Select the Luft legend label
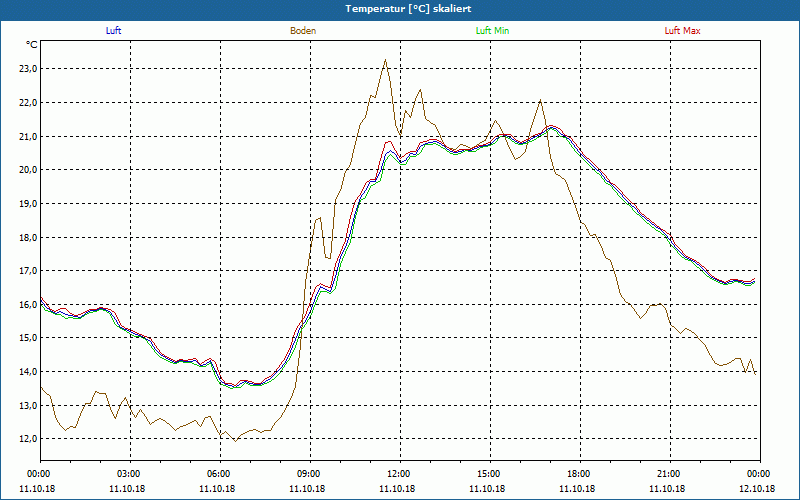Screen dimensions: 800x500 coord(113,31)
